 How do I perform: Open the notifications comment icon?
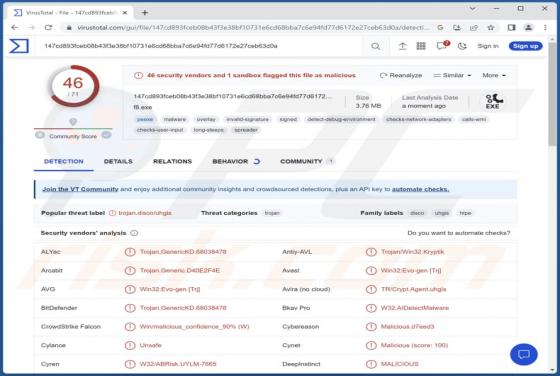[442, 46]
